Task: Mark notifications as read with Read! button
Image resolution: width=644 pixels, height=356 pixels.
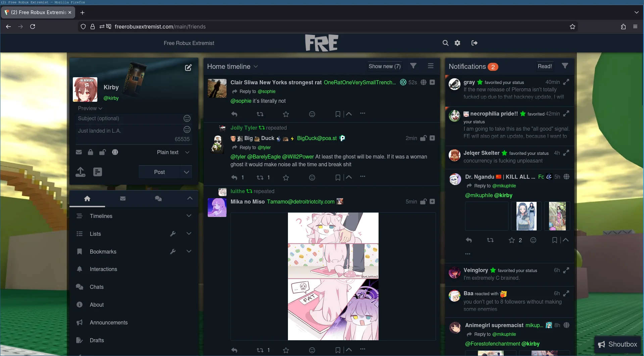Action: [545, 66]
